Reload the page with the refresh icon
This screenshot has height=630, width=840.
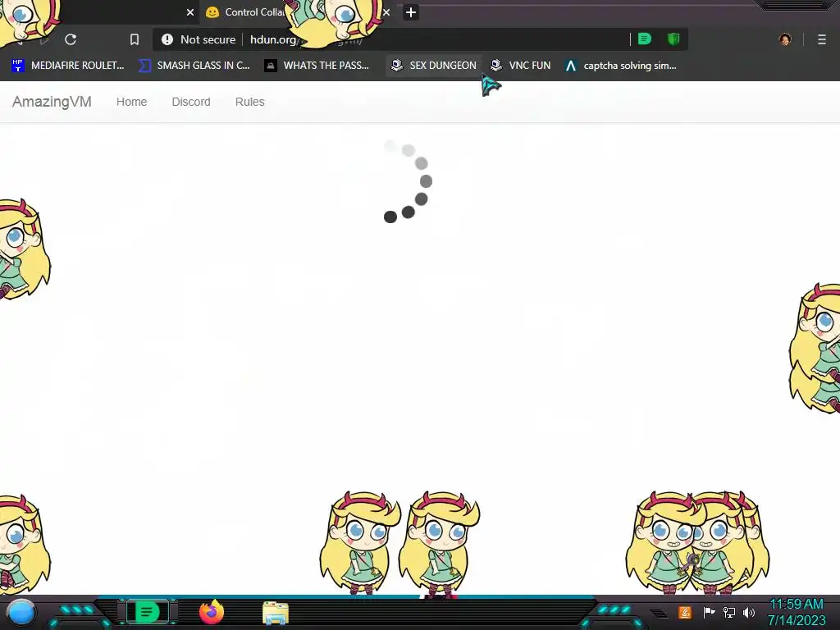tap(71, 39)
